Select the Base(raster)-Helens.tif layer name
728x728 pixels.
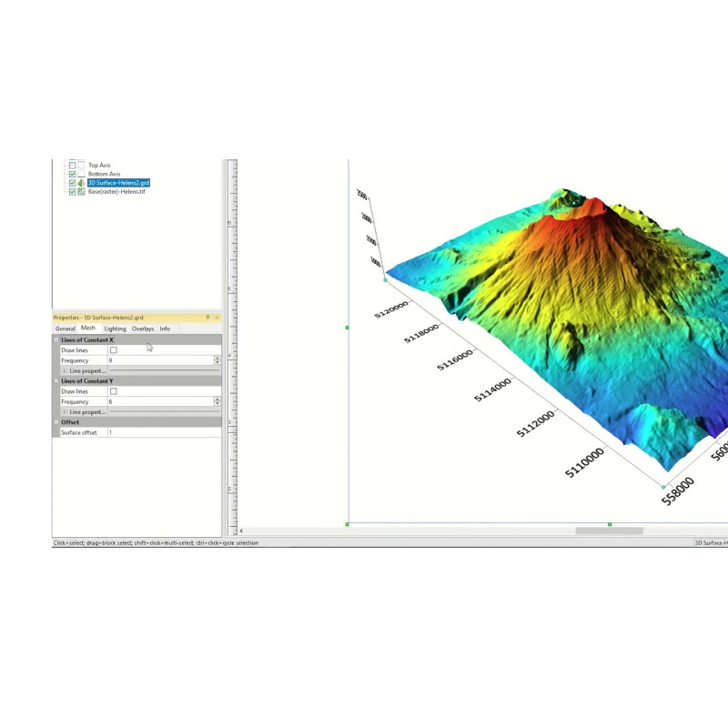coord(116,192)
